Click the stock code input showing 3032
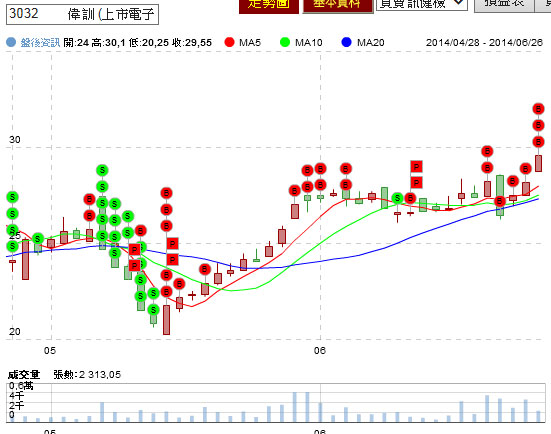 (82, 14)
